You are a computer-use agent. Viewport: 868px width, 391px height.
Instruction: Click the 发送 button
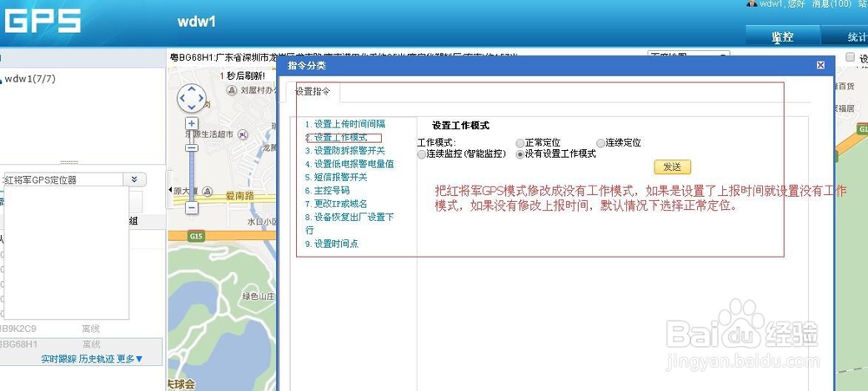(x=672, y=167)
